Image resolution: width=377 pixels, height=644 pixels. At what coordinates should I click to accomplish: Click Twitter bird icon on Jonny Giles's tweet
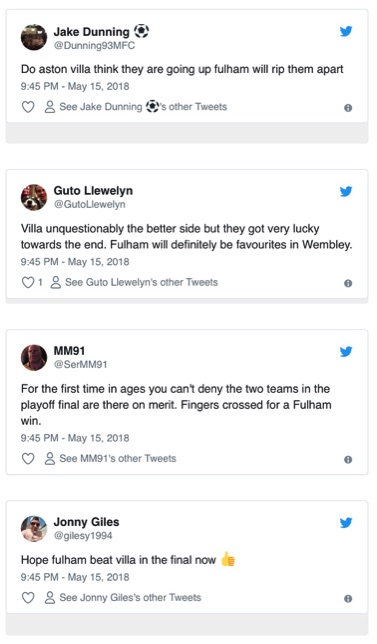tap(346, 522)
